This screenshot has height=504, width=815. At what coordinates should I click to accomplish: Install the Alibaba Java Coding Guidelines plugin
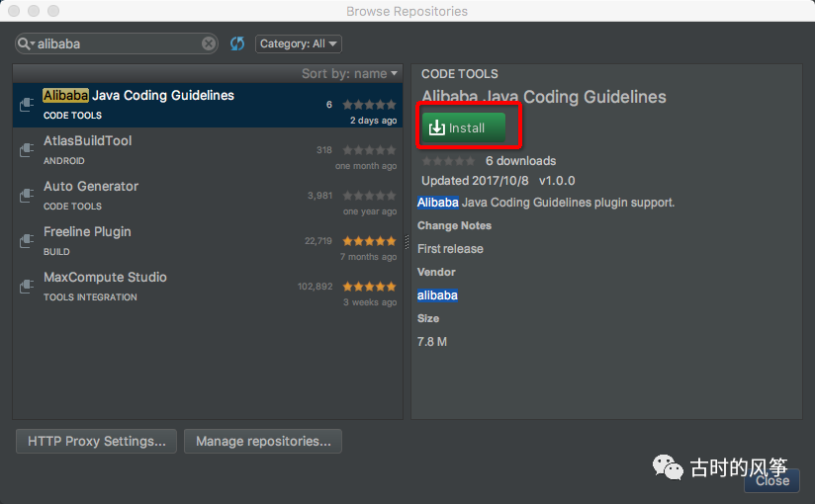pos(463,127)
